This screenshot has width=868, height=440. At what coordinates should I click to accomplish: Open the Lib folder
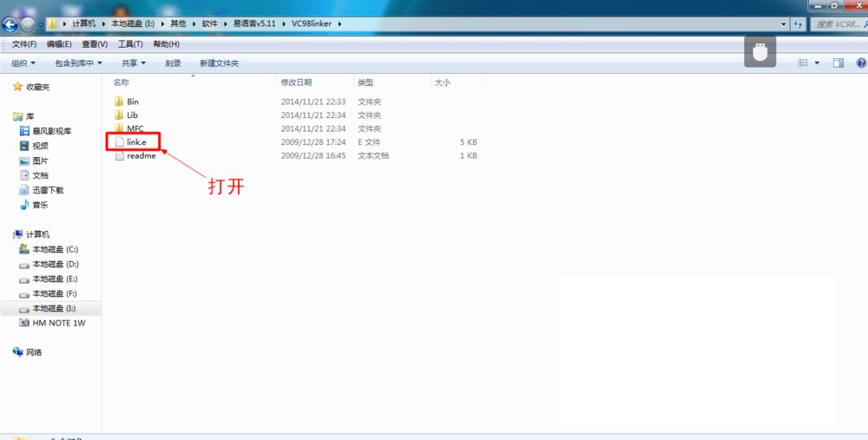coord(132,115)
